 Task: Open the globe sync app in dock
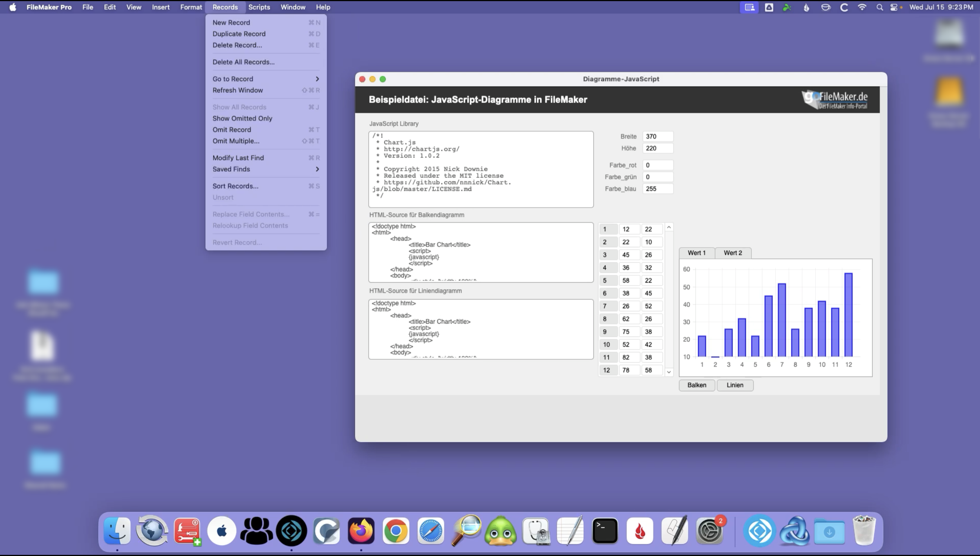tap(152, 531)
